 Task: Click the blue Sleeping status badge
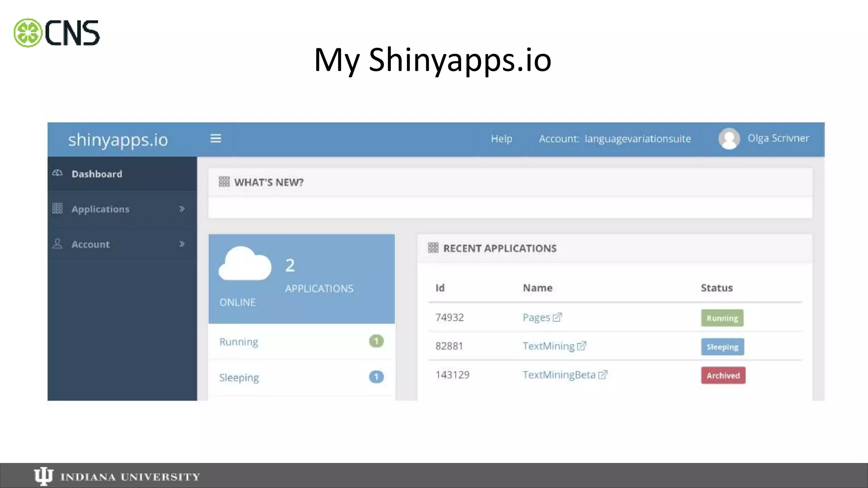722,347
